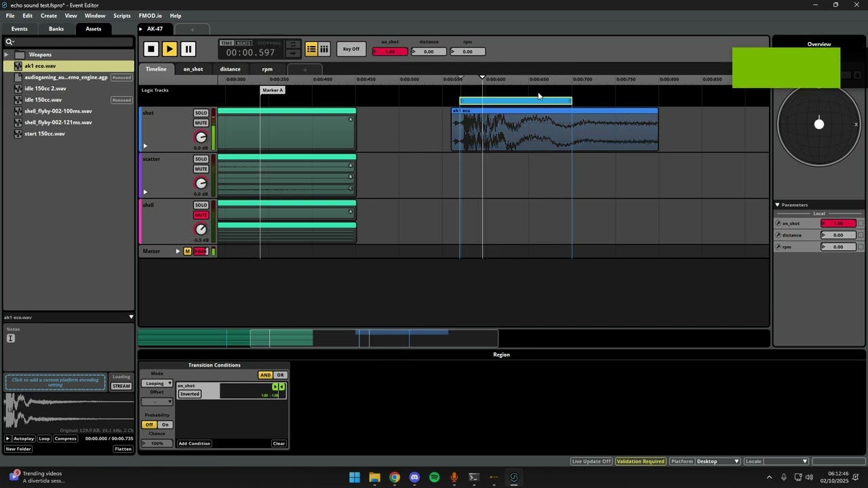Screen dimensions: 868x488
Task: Click the notes text-cursor icon
Action: coord(10,338)
